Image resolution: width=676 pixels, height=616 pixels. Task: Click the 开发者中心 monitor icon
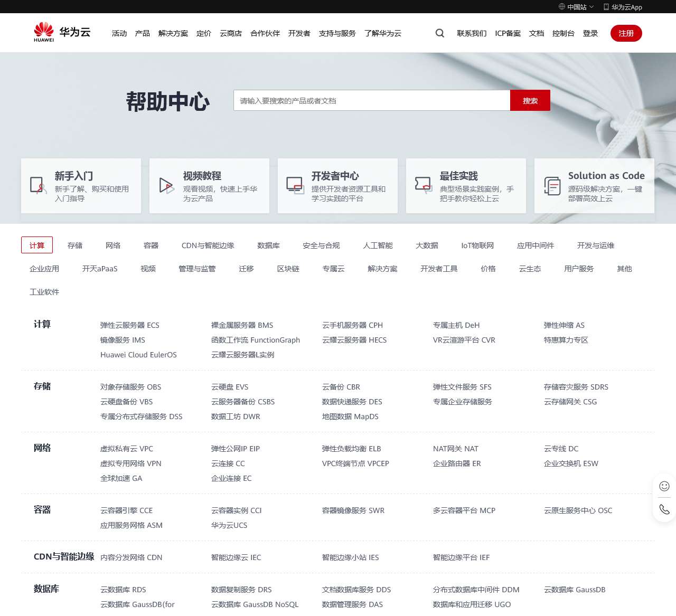[x=295, y=185]
